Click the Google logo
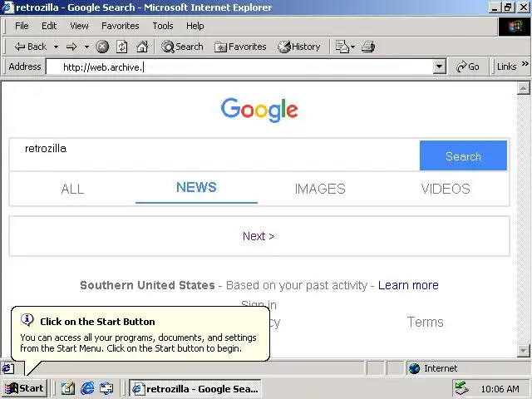532x399 pixels. tap(259, 110)
